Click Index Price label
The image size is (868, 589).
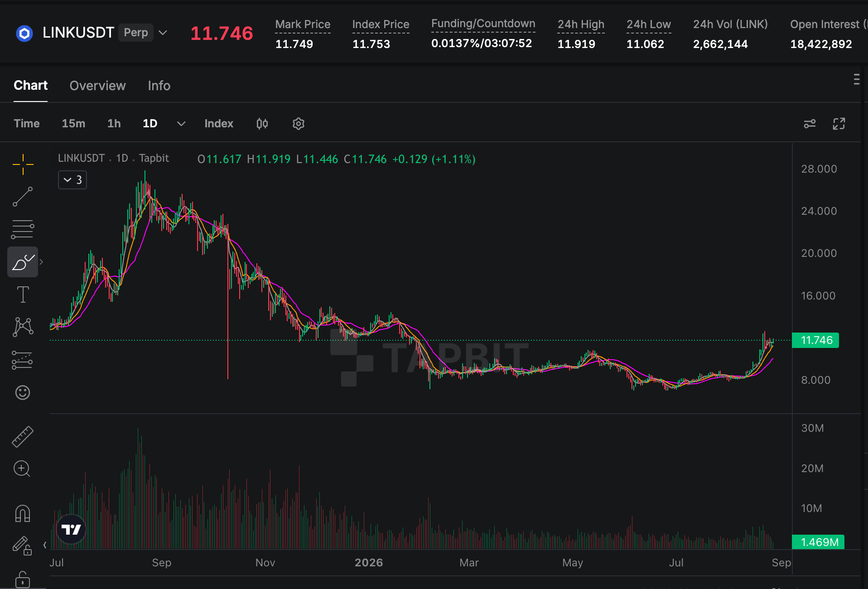coord(381,24)
